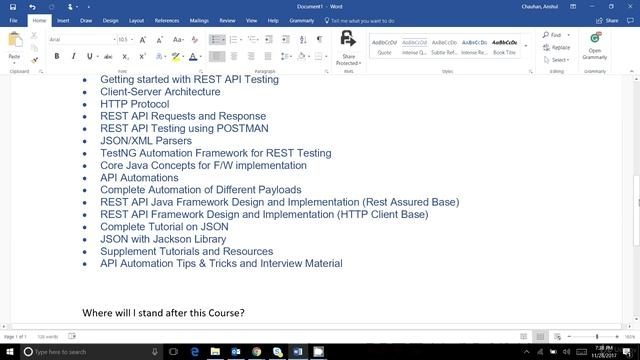Toggle bold formatting
The width and height of the screenshot is (640, 360).
click(57, 56)
